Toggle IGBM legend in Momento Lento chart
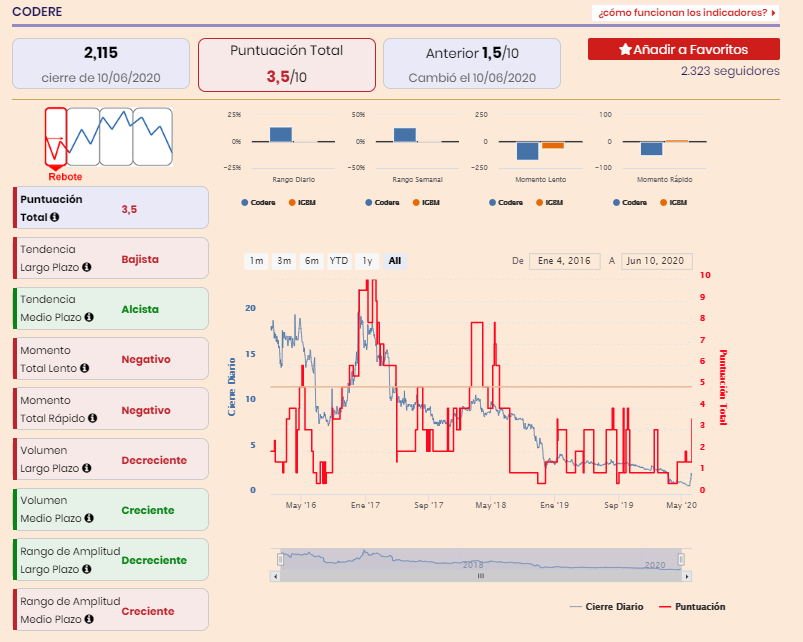803x642 pixels. 550,203
